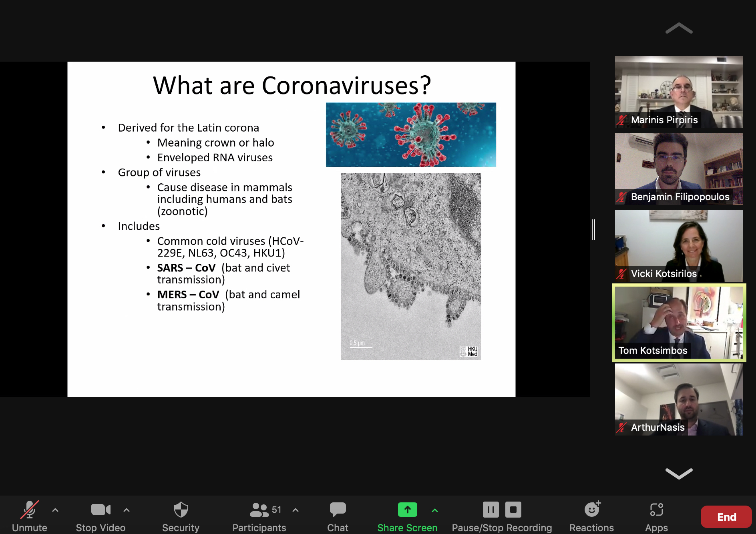Click the Security shield icon

point(181,510)
